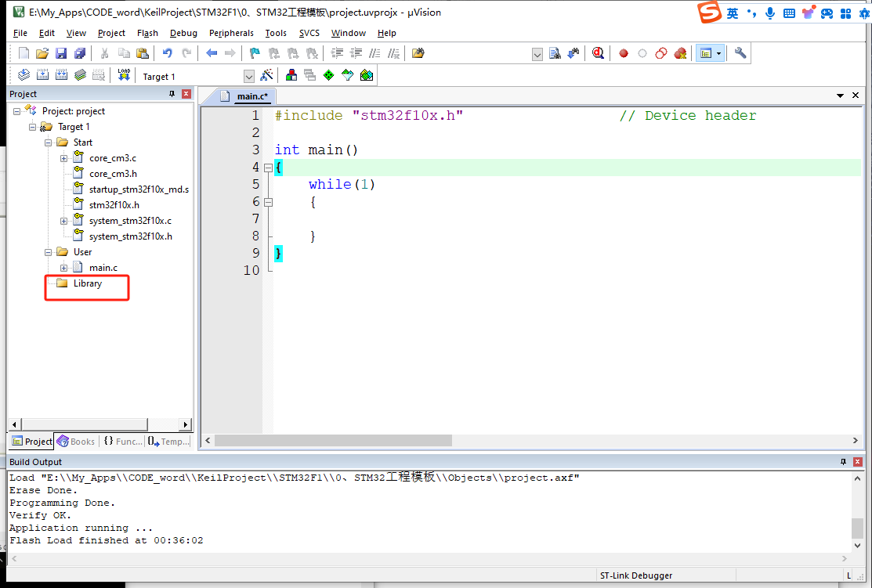Open the Peripherals menu

(231, 33)
